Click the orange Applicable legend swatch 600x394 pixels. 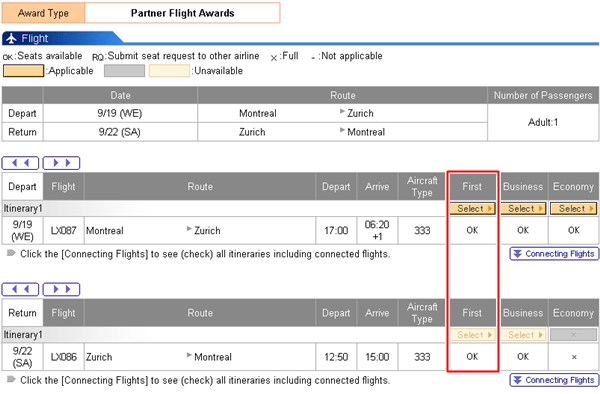tap(23, 71)
